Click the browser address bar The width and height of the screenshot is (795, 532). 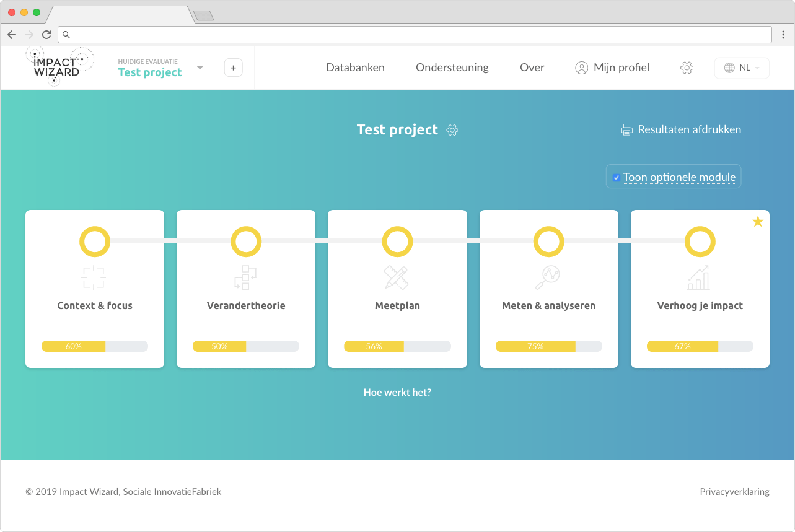coord(415,35)
